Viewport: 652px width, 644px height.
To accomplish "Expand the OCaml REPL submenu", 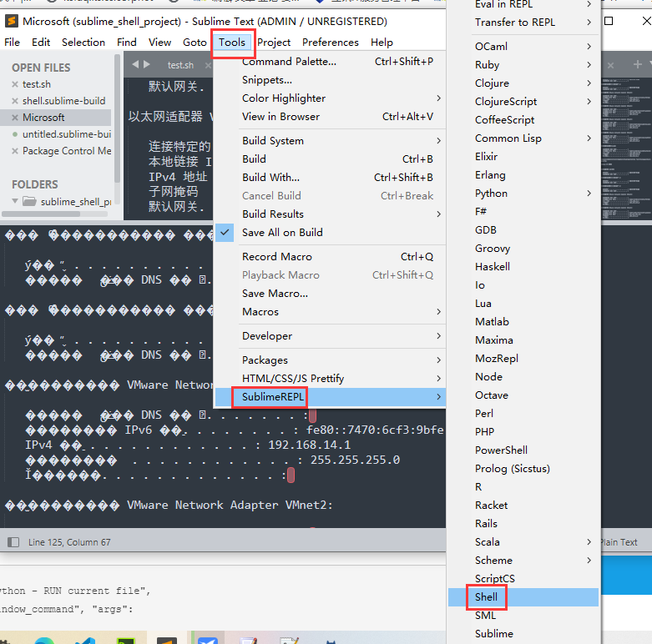I will (x=523, y=46).
